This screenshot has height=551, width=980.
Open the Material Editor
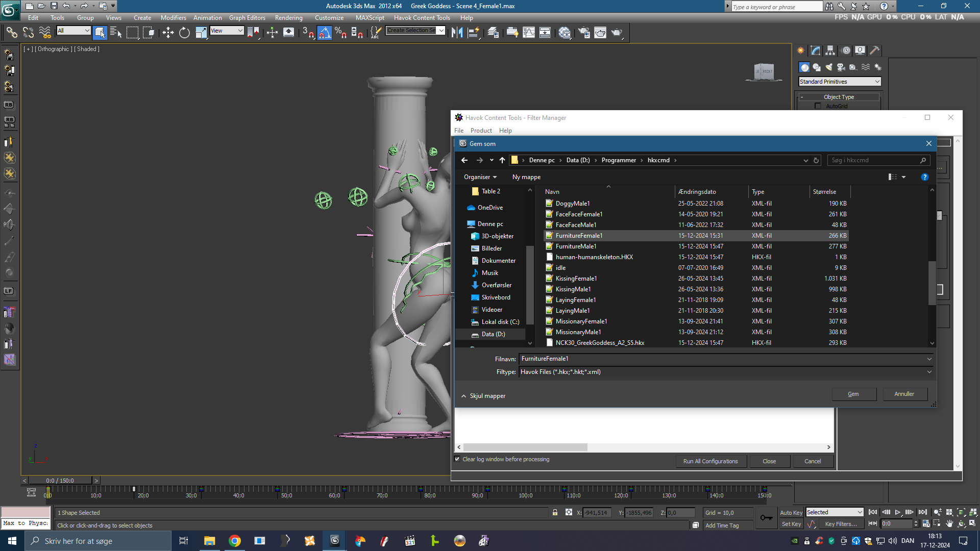(565, 33)
